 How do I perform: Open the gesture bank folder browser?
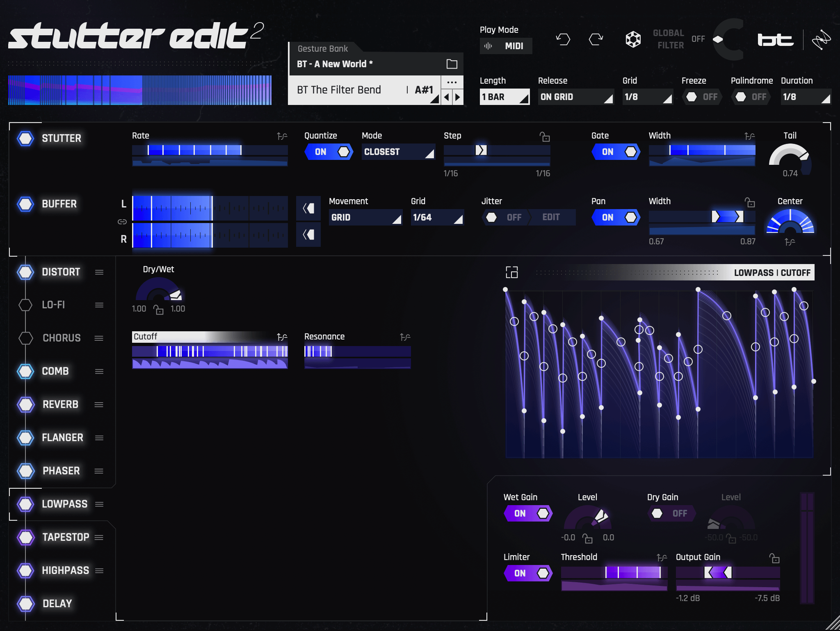coord(452,64)
